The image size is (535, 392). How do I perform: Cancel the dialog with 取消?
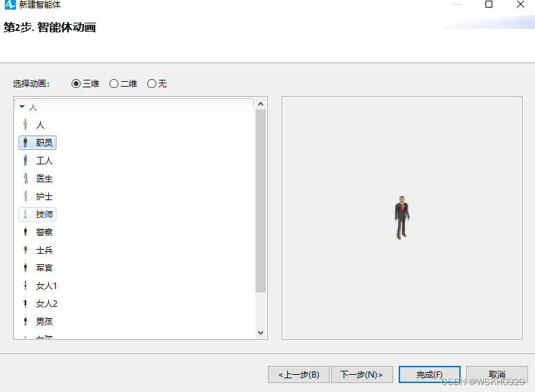tap(497, 375)
